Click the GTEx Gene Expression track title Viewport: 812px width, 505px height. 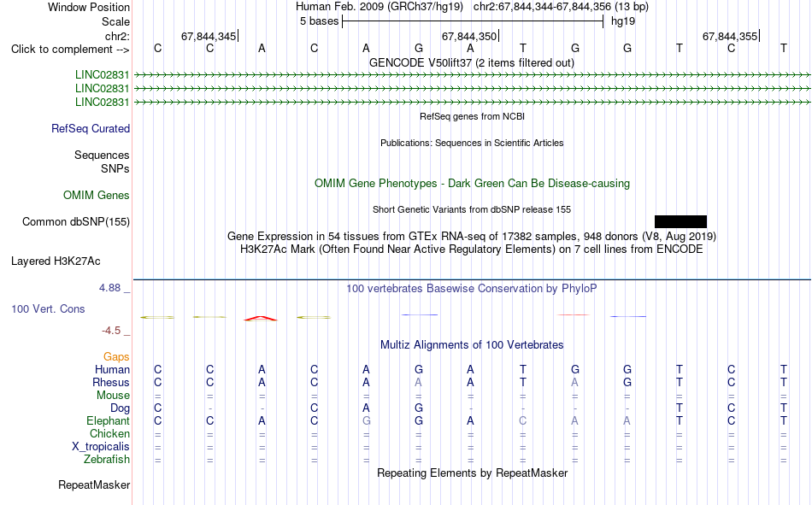[472, 236]
